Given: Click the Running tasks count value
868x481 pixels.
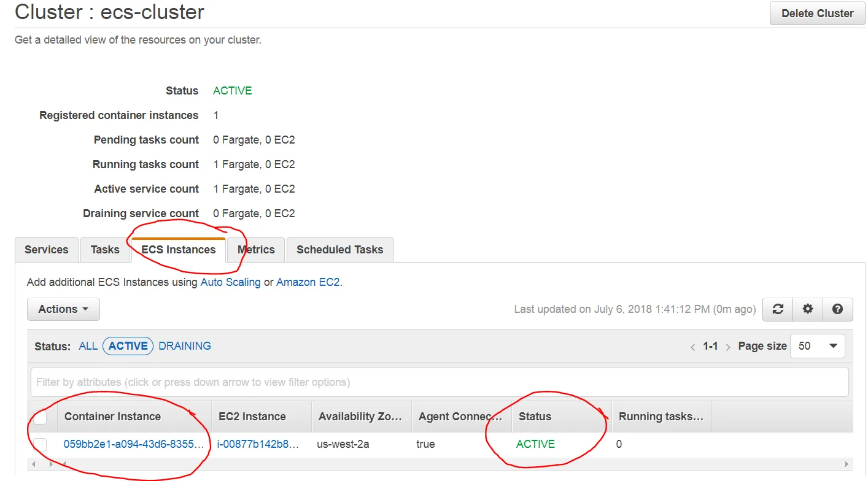Looking at the screenshot, I should click(x=254, y=164).
